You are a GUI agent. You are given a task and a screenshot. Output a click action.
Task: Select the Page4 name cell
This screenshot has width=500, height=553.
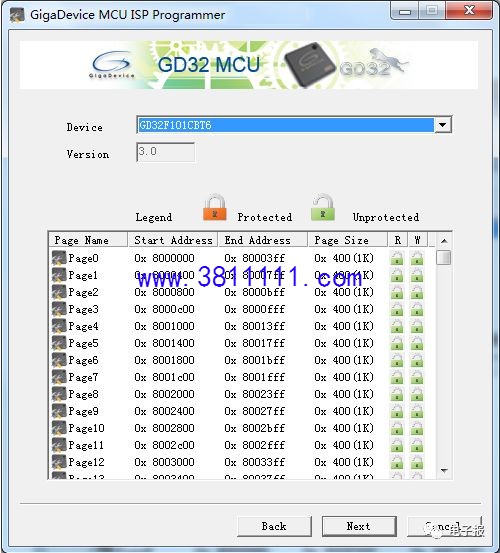[x=83, y=327]
